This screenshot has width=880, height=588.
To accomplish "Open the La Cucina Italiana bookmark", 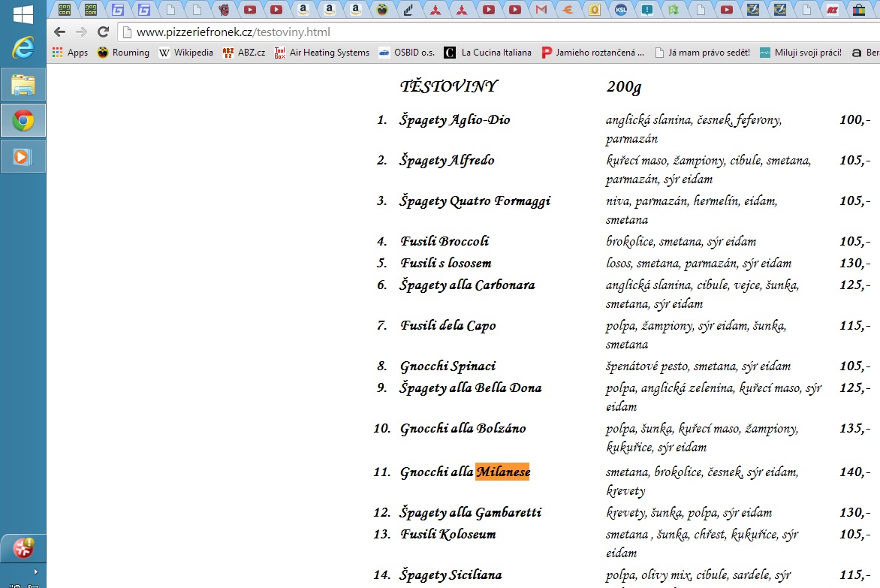I will pyautogui.click(x=488, y=52).
